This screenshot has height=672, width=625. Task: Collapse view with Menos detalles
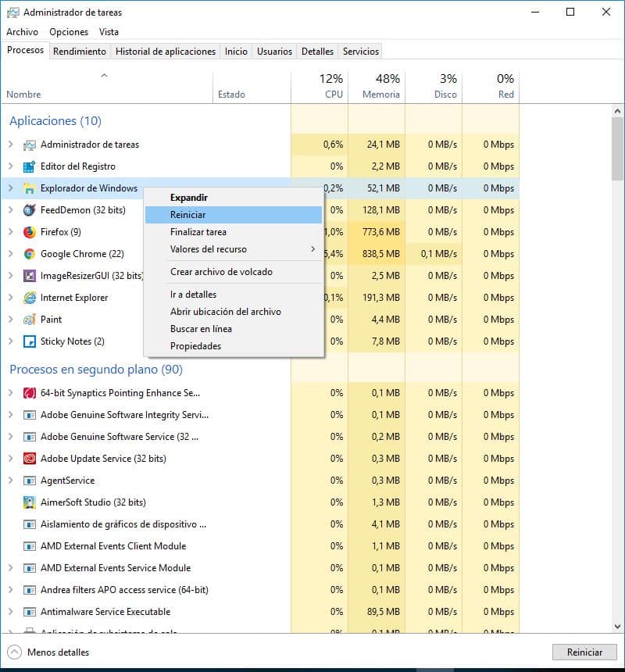[x=48, y=652]
